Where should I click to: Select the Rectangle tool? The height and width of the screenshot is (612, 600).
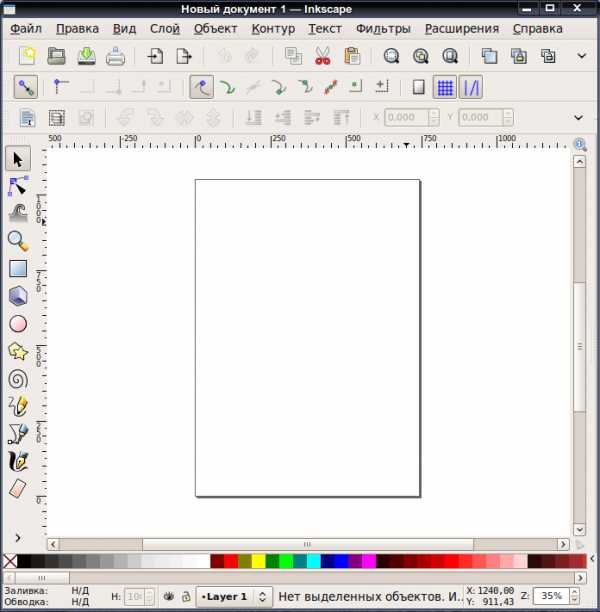click(18, 269)
